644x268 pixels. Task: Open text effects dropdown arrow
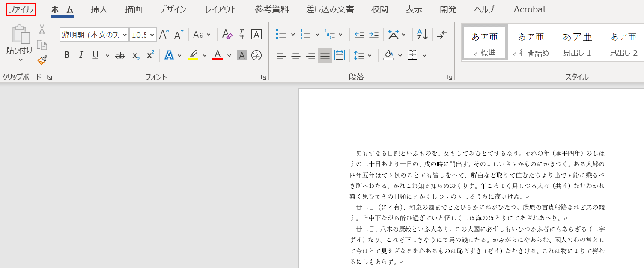[x=179, y=55]
